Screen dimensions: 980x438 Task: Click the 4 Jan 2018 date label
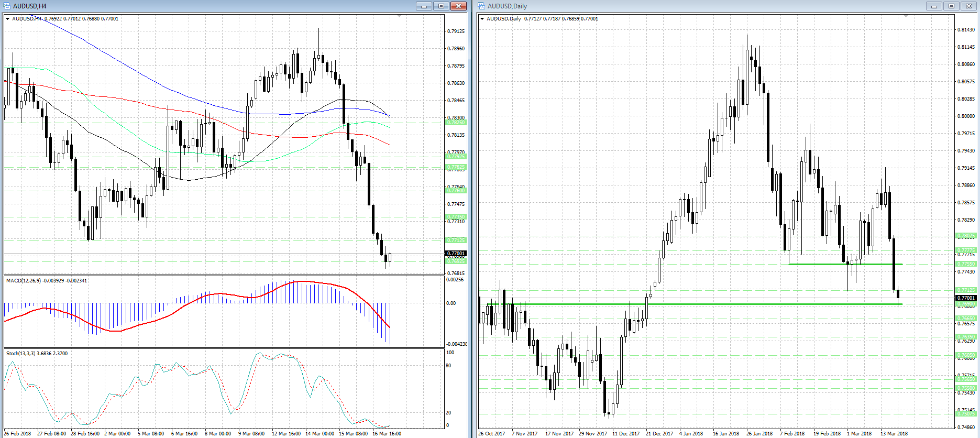click(691, 434)
